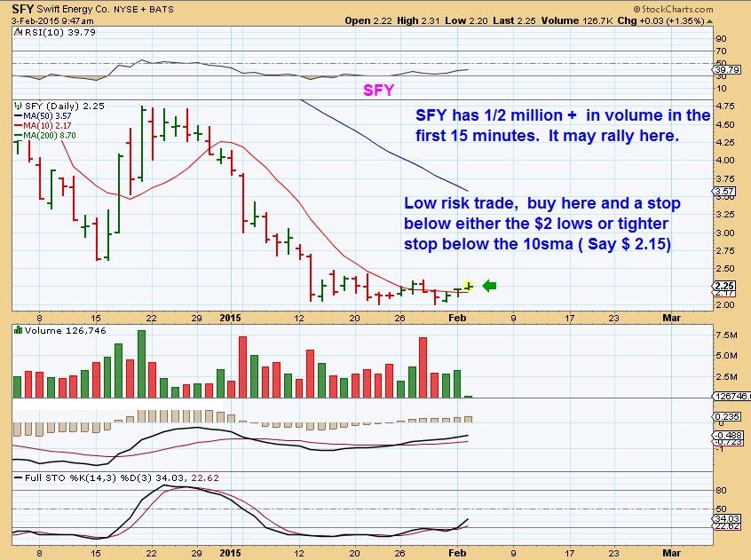The height and width of the screenshot is (560, 751).
Task: Click the 39.79 RSI value tag on right axis
Action: coord(726,70)
